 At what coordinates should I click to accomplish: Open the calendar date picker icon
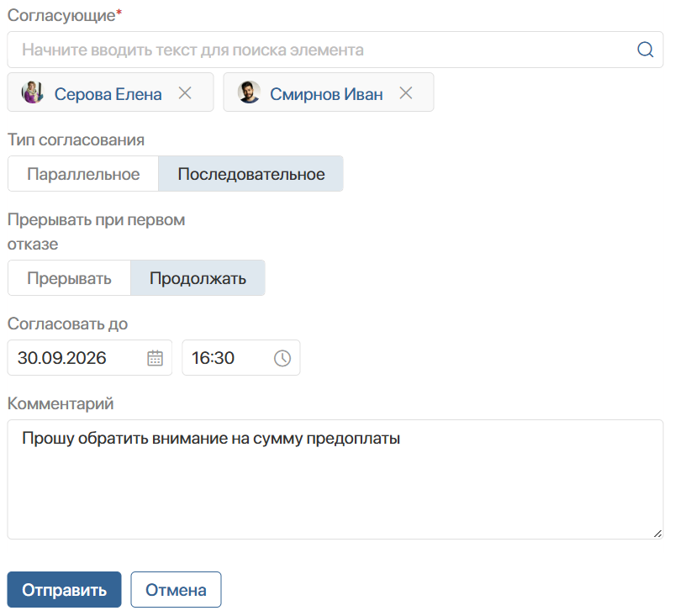point(155,358)
